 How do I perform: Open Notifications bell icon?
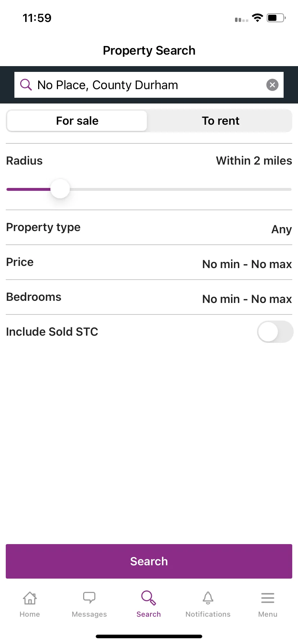(208, 598)
